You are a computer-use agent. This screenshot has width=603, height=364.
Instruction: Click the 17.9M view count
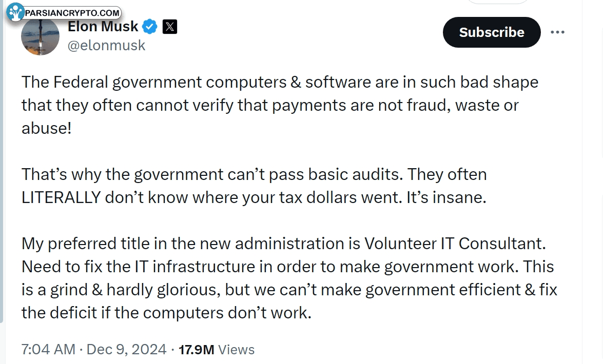[x=196, y=350]
